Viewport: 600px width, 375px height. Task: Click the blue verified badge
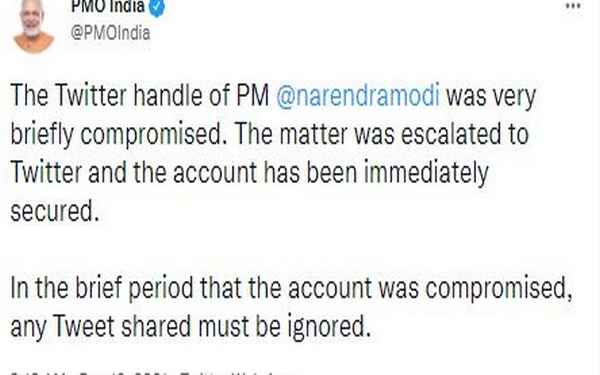tap(157, 8)
